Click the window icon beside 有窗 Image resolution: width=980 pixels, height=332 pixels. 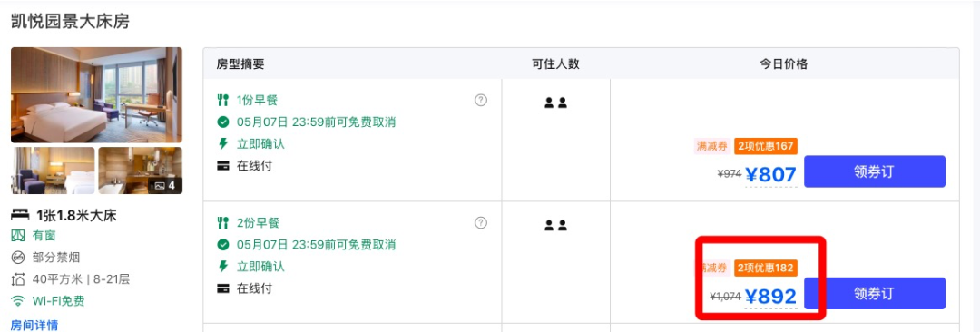[x=19, y=236]
